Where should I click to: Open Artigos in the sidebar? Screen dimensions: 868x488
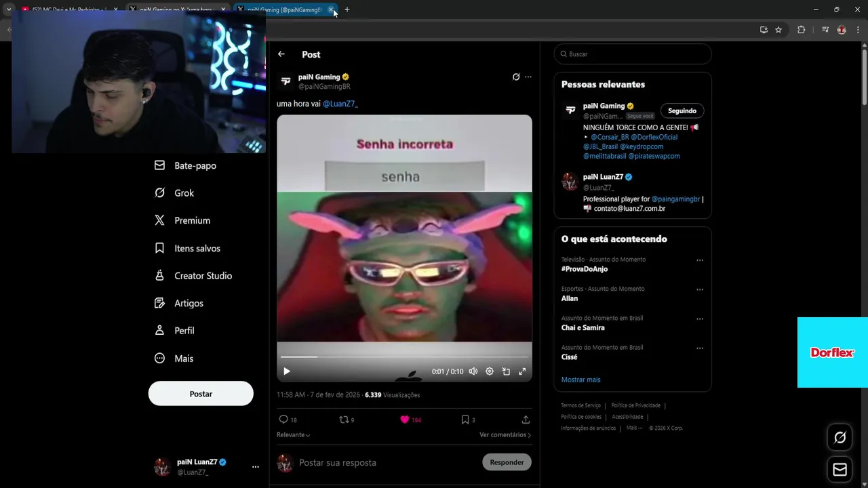[x=179, y=303]
